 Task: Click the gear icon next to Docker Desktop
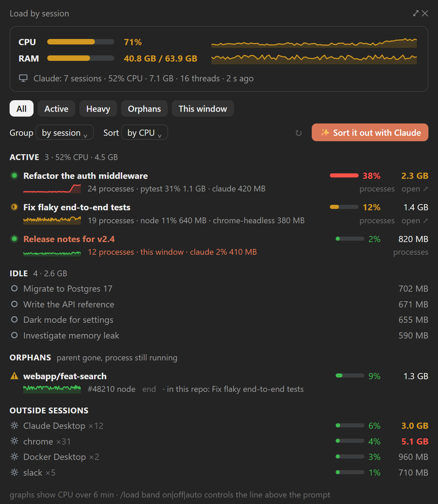[14, 457]
